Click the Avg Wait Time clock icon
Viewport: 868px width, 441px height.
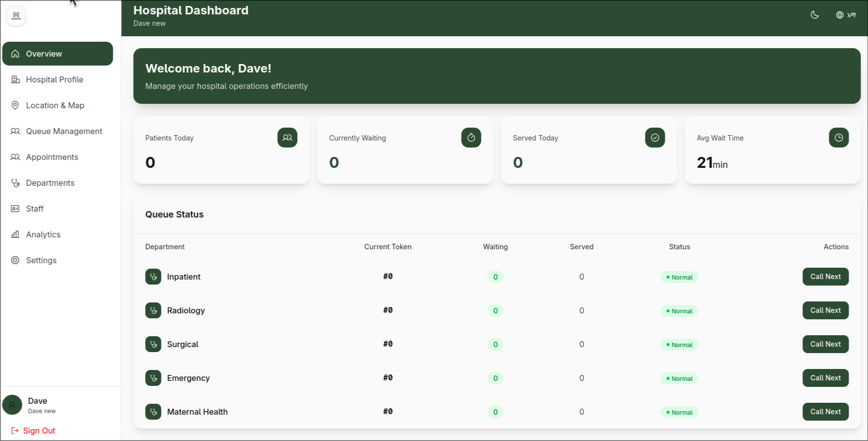click(x=839, y=138)
